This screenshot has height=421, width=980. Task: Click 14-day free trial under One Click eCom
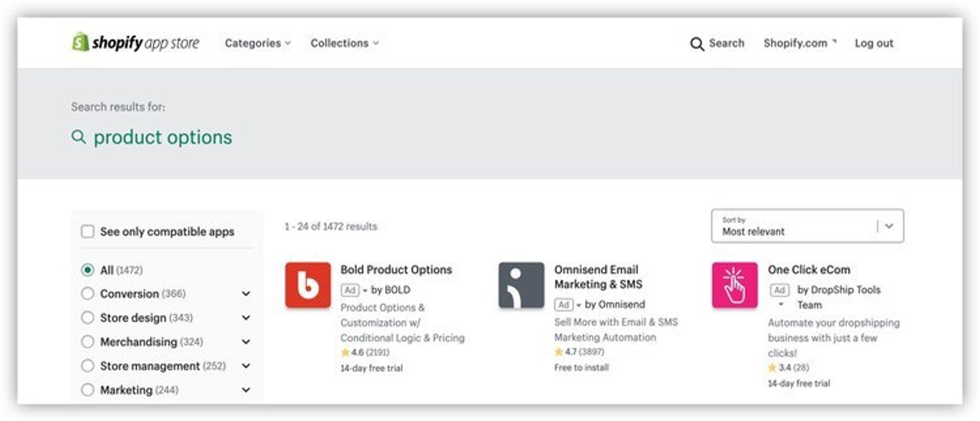[799, 384]
